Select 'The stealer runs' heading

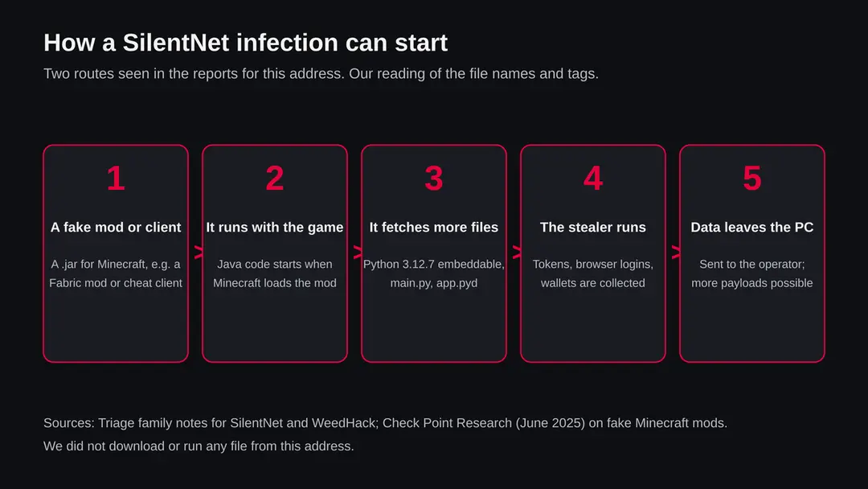click(593, 228)
